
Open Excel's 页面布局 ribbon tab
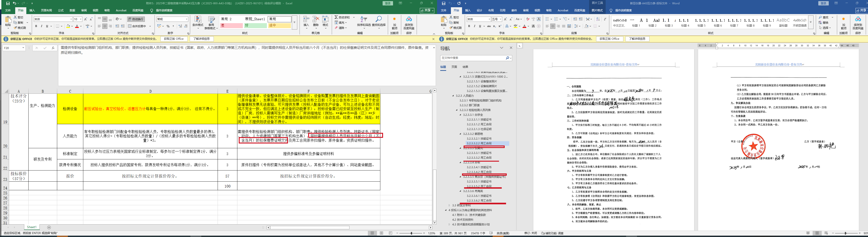[47, 10]
